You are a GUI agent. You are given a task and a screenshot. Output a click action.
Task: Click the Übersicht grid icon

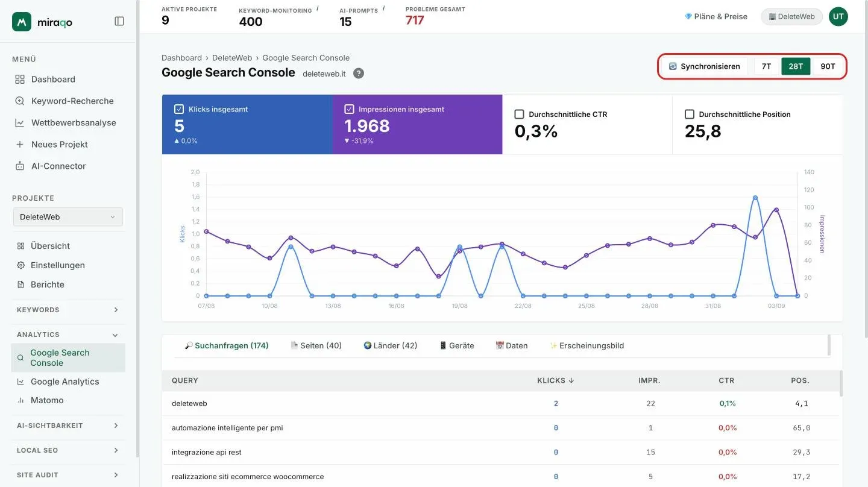20,246
